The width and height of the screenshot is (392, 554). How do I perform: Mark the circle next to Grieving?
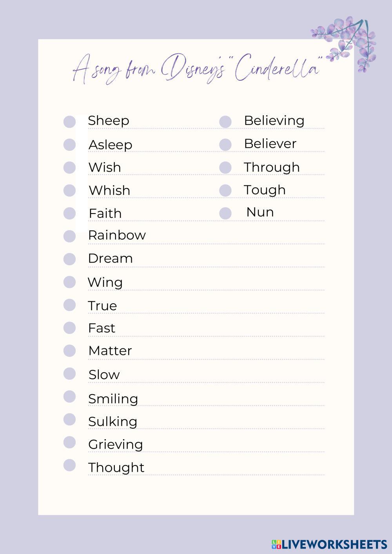coord(69,442)
